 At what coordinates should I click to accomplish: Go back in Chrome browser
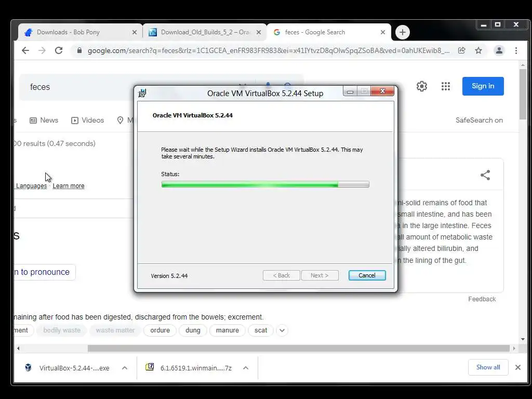tap(25, 50)
